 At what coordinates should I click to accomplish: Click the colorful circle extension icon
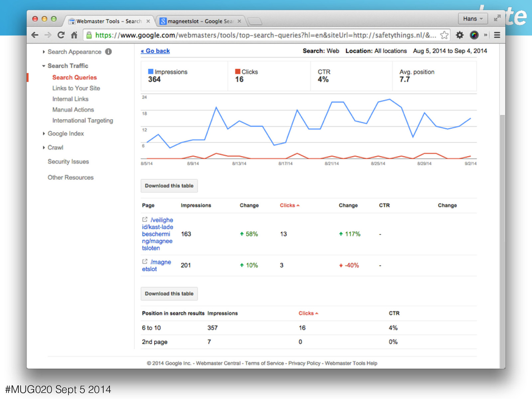tap(474, 35)
